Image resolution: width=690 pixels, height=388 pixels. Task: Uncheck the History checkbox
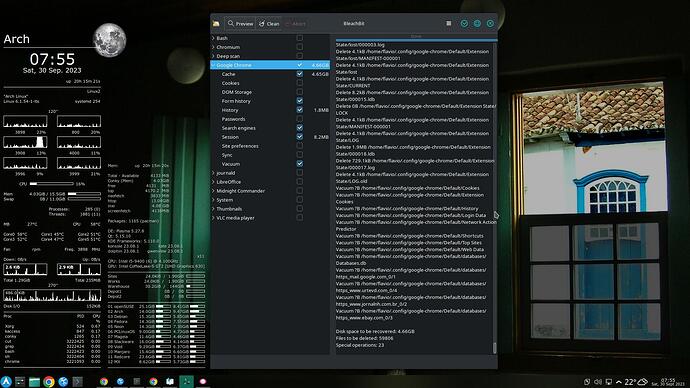pyautogui.click(x=300, y=110)
